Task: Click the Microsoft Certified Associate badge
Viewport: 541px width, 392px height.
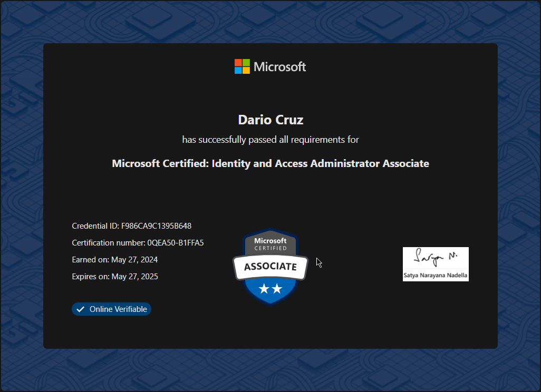Action: pyautogui.click(x=270, y=267)
